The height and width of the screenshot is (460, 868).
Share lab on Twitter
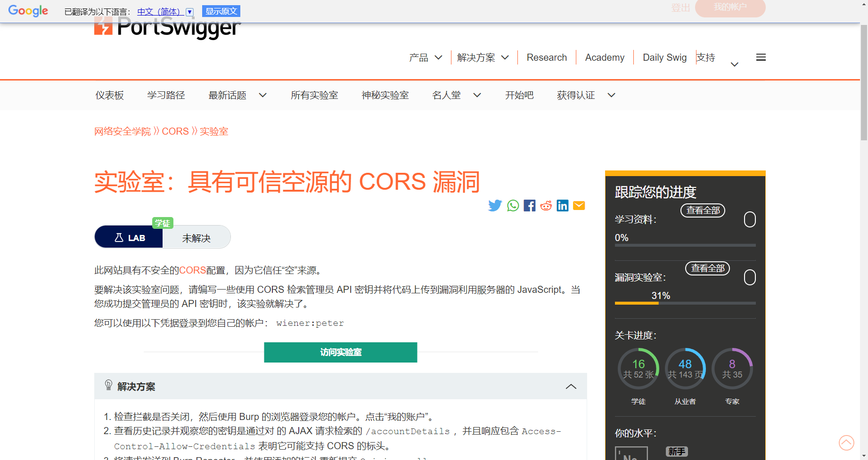(x=495, y=206)
